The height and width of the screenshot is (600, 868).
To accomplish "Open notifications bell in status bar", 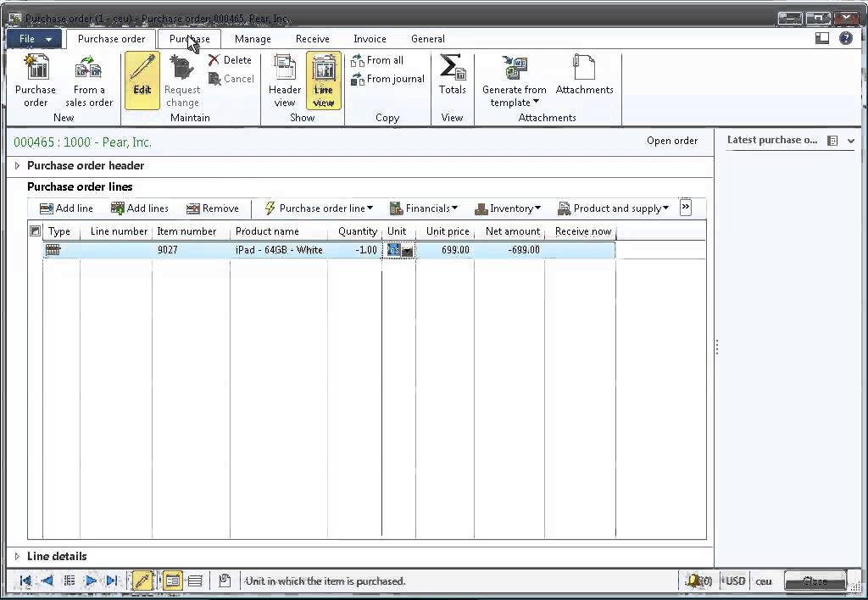I will tap(699, 581).
